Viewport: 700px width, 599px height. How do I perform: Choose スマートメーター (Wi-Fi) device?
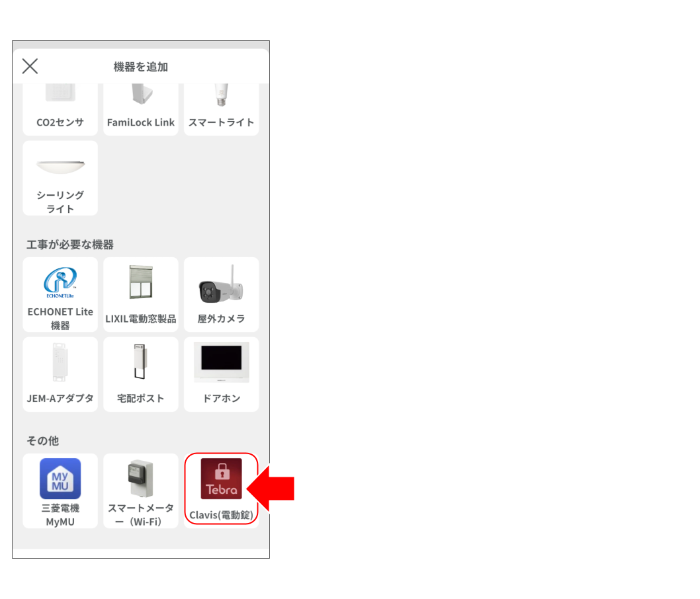141,491
